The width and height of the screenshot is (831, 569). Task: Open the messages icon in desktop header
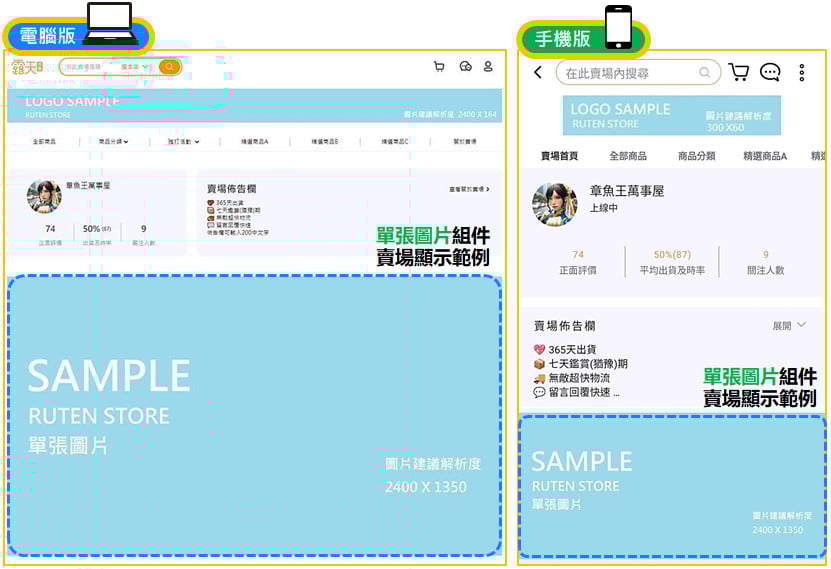465,67
